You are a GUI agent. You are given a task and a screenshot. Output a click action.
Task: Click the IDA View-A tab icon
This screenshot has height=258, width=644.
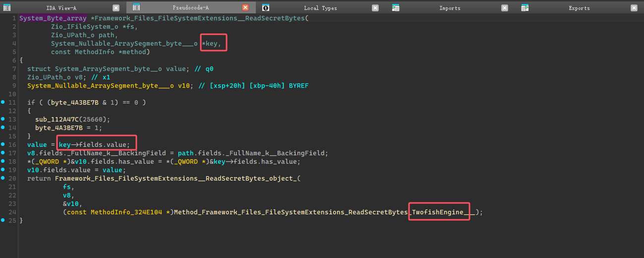click(7, 7)
